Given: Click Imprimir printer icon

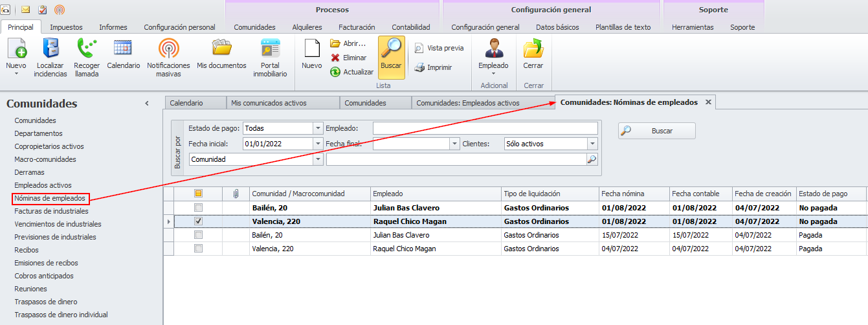Looking at the screenshot, I should pos(419,67).
